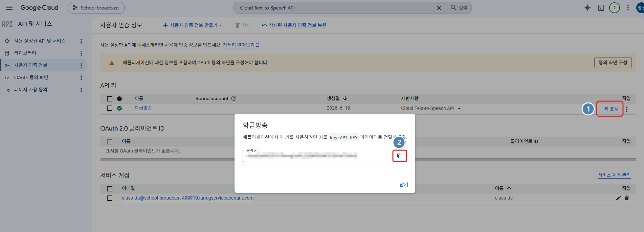Activate Cloud Shell terminal icon
This screenshot has height=232, width=644.
pyautogui.click(x=601, y=8)
